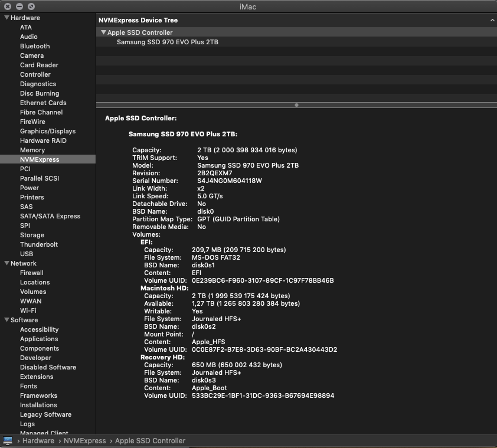Image resolution: width=497 pixels, height=448 pixels.
Task: Open Power info
Action: [30, 188]
